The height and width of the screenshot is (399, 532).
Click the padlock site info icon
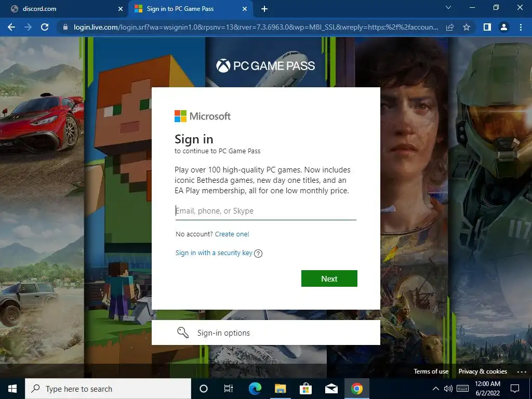tap(65, 27)
